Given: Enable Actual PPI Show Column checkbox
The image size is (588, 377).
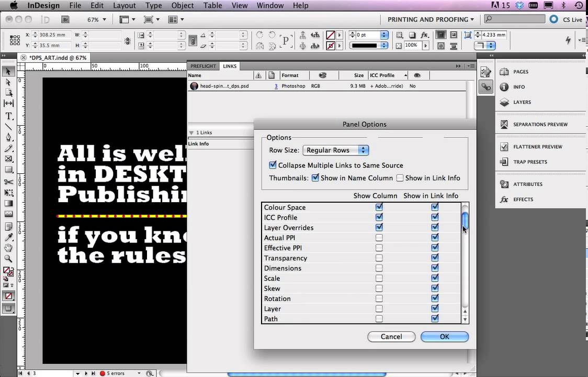Looking at the screenshot, I should coord(379,238).
